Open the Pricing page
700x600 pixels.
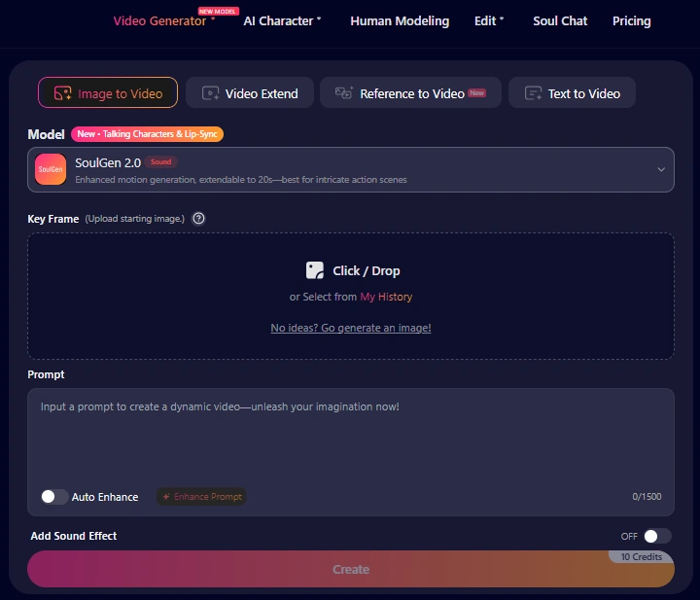click(x=631, y=21)
